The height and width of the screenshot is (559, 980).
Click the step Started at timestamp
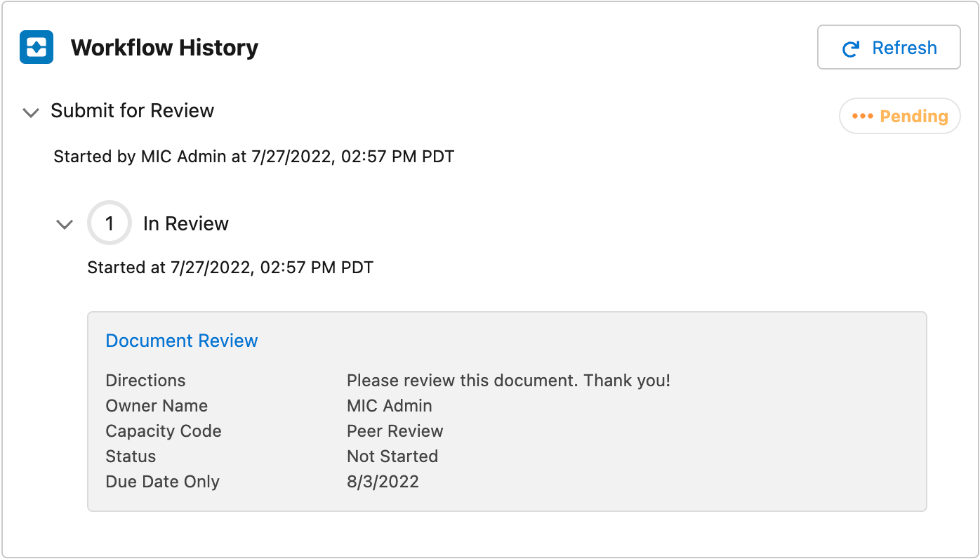tap(230, 268)
